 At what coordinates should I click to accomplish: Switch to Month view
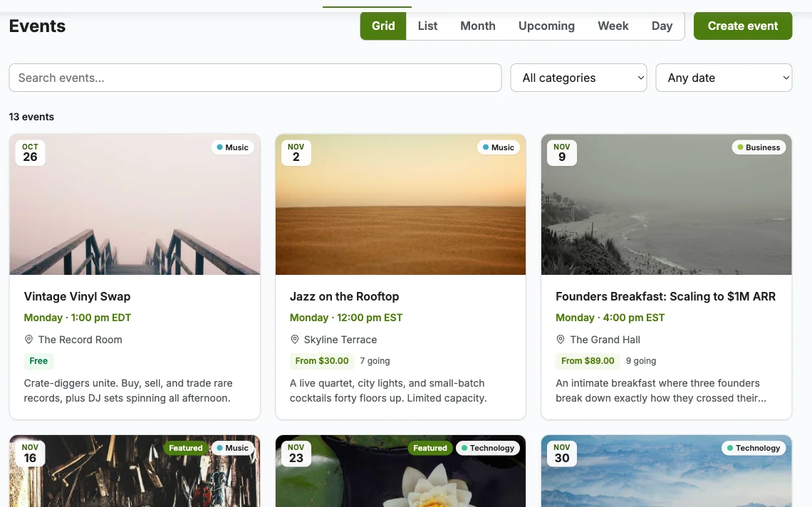(x=478, y=26)
